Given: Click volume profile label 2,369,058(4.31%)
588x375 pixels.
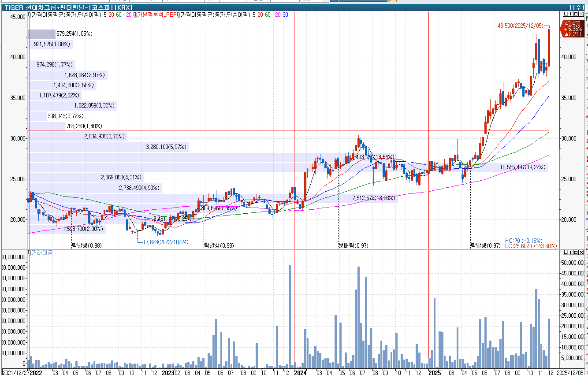Looking at the screenshot, I should click(121, 178).
